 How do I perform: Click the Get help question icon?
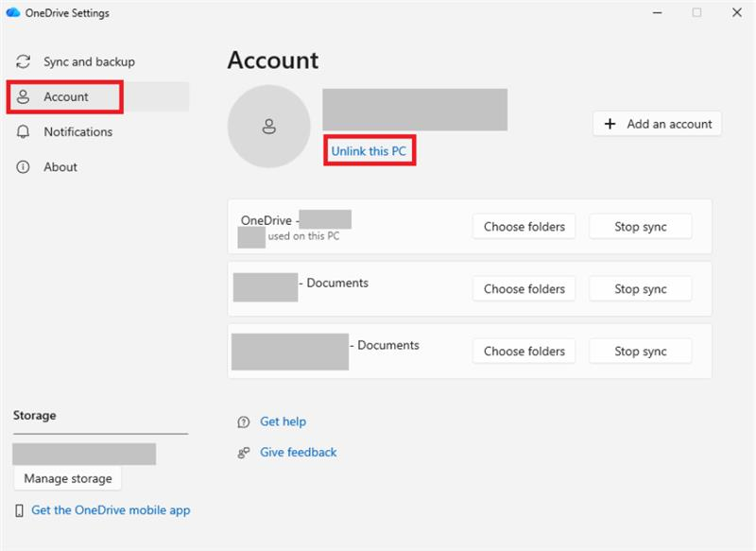pos(244,422)
